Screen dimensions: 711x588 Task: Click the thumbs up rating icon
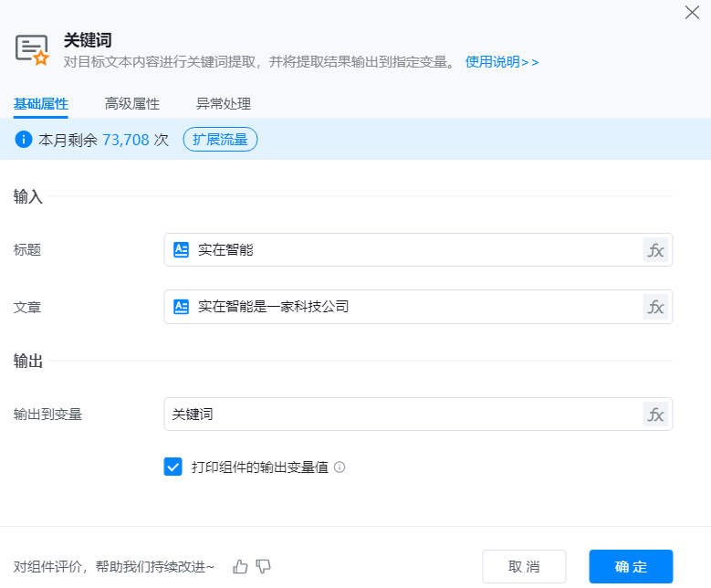click(240, 567)
